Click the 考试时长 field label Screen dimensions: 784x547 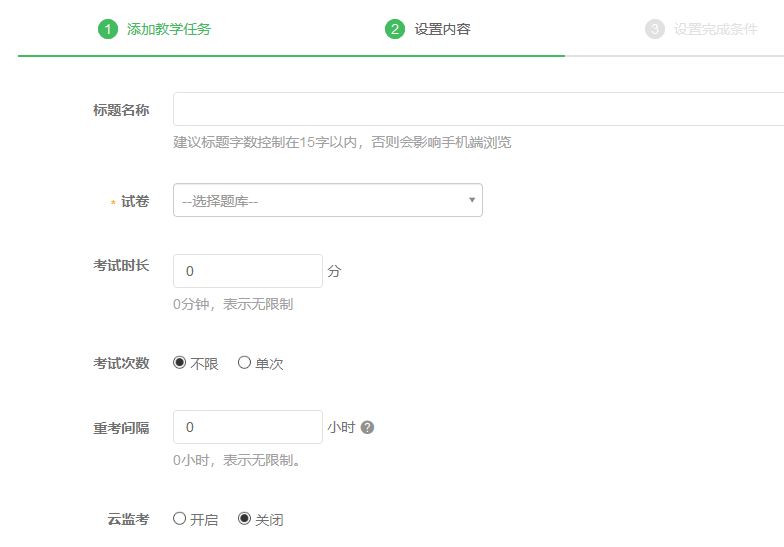pyautogui.click(x=121, y=265)
